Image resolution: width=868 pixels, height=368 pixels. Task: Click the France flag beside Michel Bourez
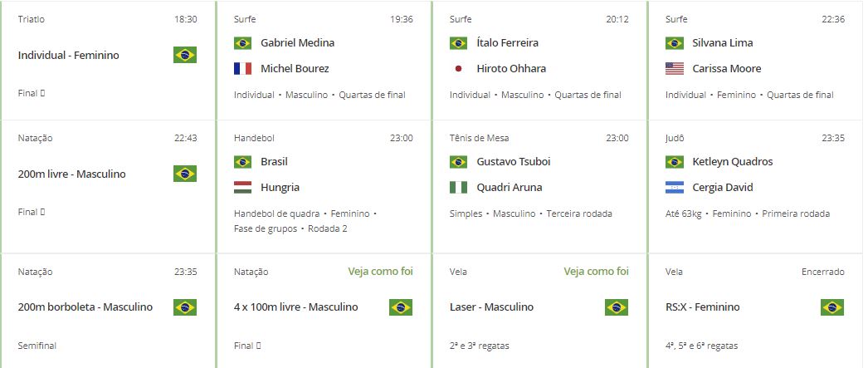[242, 69]
